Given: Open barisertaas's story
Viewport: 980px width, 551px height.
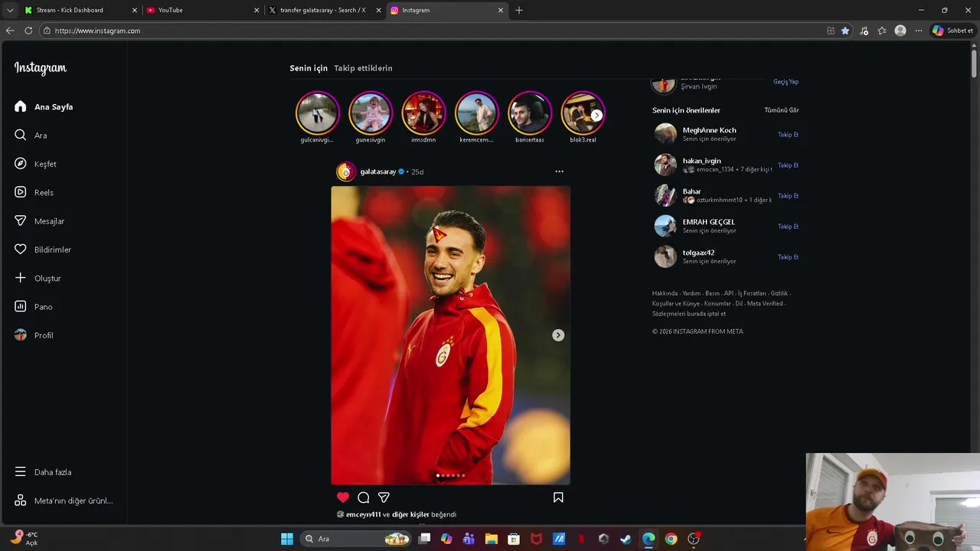Looking at the screenshot, I should (x=530, y=112).
